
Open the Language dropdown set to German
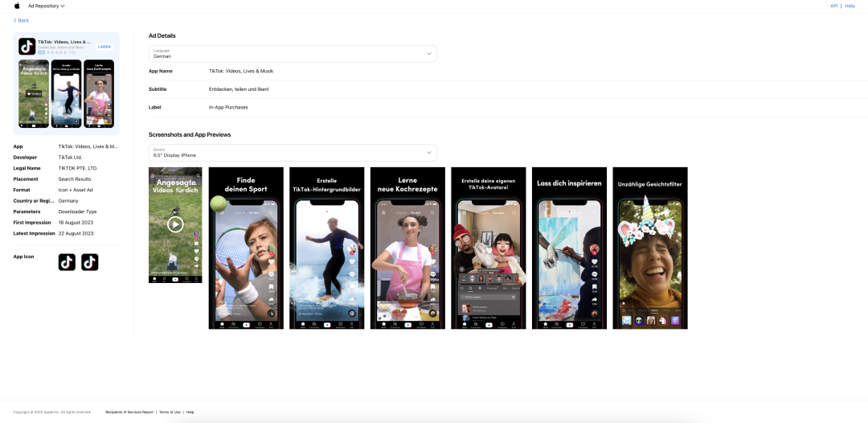tap(293, 54)
